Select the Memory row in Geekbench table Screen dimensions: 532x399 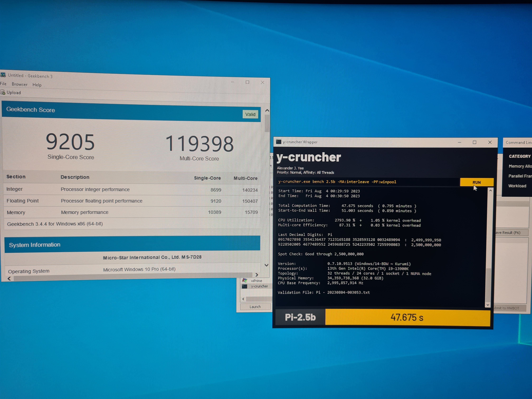pyautogui.click(x=132, y=212)
